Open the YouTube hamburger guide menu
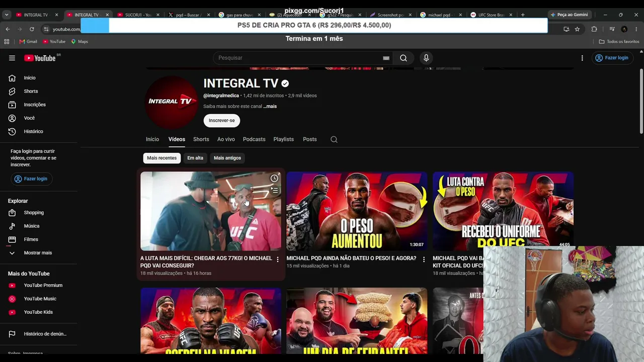 tap(12, 58)
